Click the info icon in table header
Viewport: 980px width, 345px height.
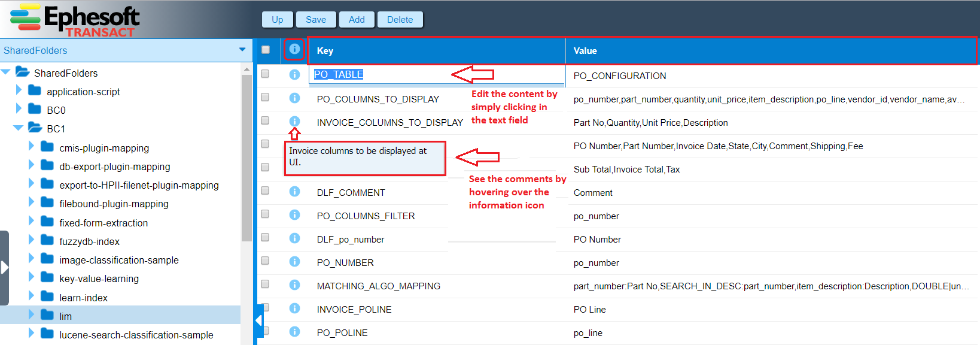click(x=294, y=49)
